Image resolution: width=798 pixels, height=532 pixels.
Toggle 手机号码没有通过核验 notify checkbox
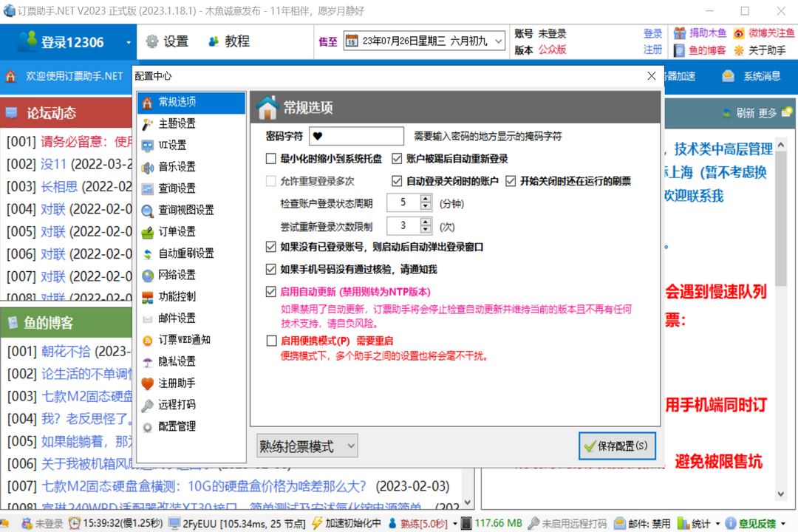[271, 269]
